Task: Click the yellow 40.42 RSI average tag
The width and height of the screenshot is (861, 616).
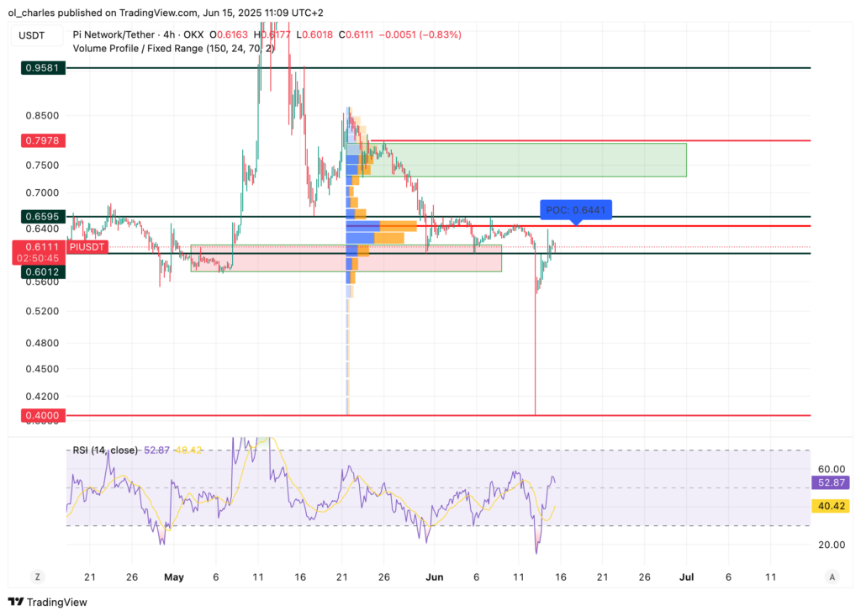Action: (832, 506)
